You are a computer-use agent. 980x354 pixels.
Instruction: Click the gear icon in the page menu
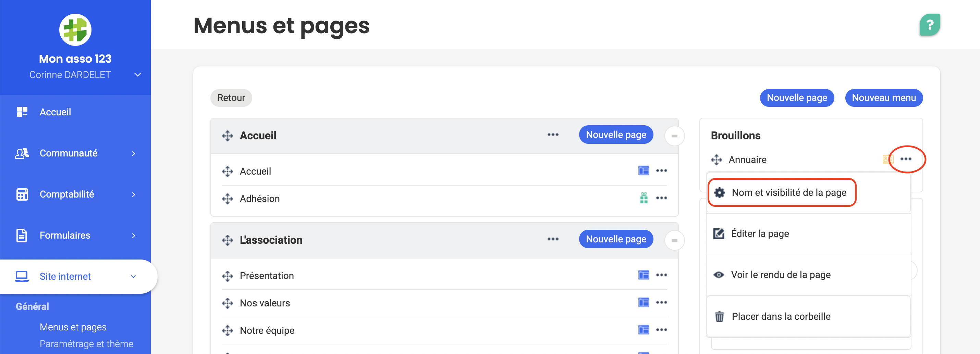(x=719, y=193)
